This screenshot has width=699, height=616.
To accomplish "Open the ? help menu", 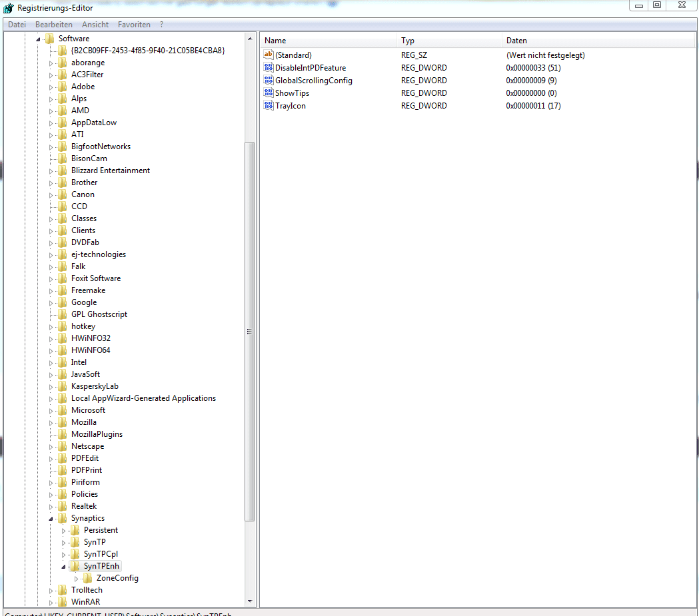I will (x=161, y=25).
